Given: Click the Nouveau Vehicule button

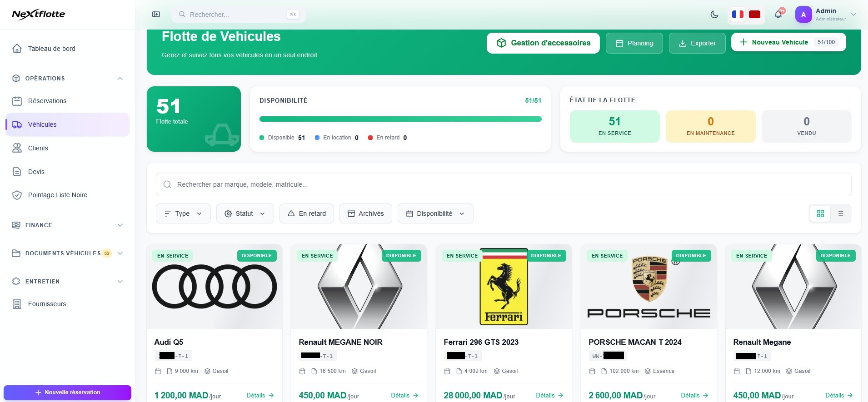Looking at the screenshot, I should [x=788, y=42].
